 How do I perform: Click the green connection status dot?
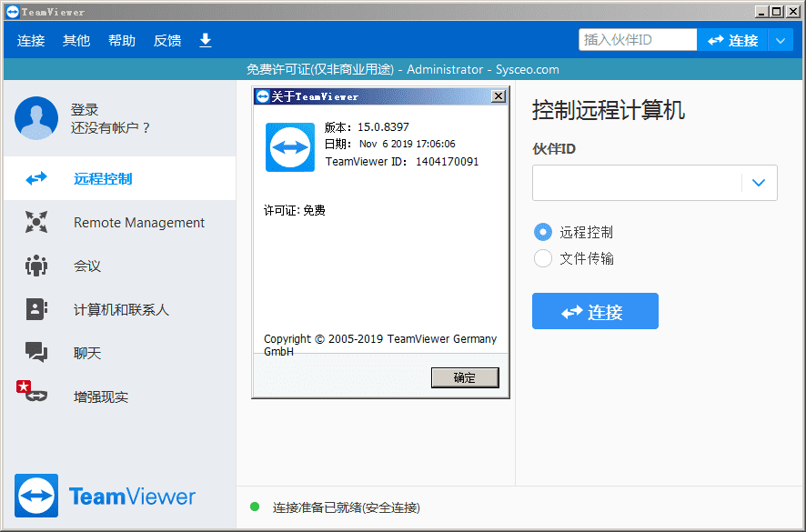coord(255,507)
